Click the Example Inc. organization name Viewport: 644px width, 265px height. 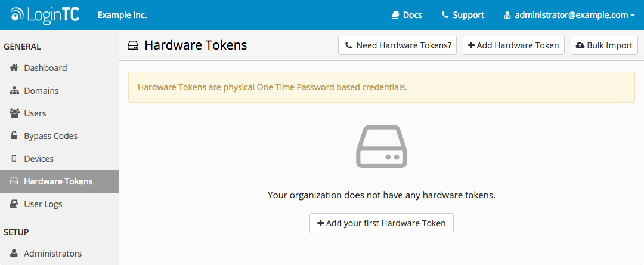(122, 15)
